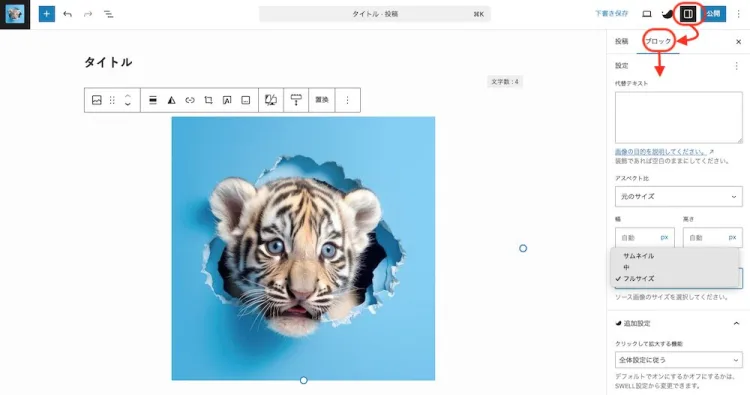
Task: Click the 下書き保存 link
Action: pyautogui.click(x=611, y=14)
